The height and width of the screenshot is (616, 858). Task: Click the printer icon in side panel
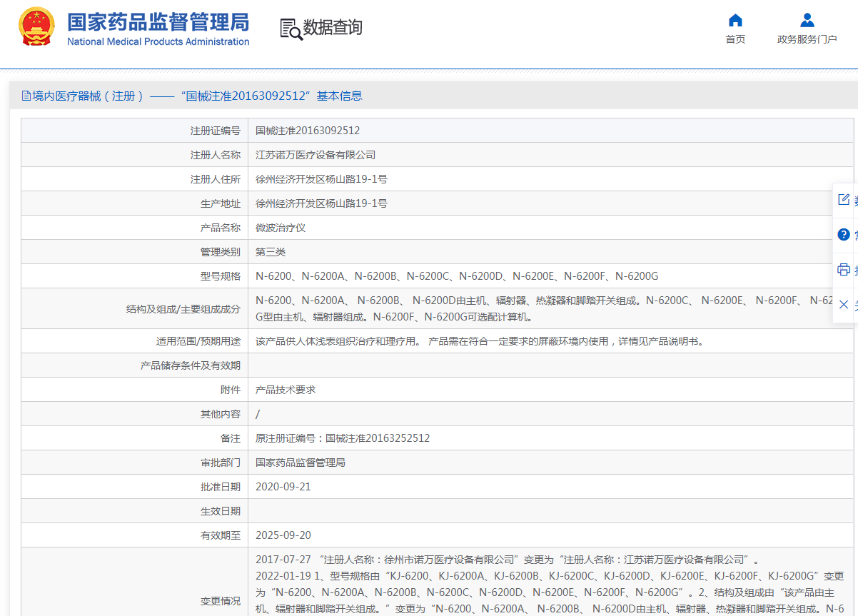click(844, 269)
